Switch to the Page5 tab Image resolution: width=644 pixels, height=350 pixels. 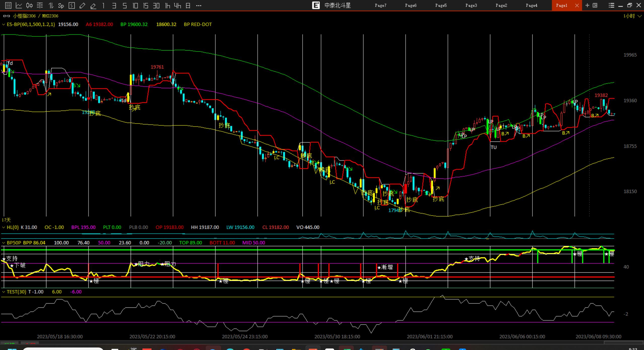(x=441, y=5)
